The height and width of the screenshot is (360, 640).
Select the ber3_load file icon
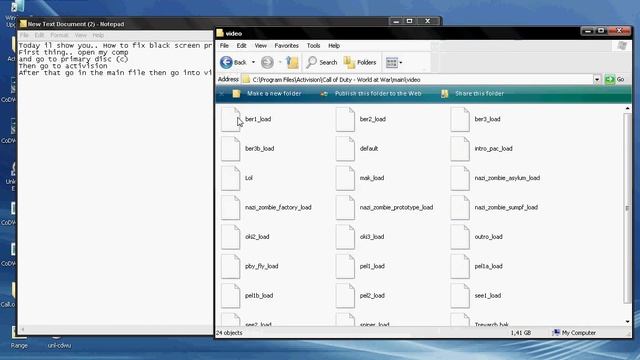click(x=460, y=120)
